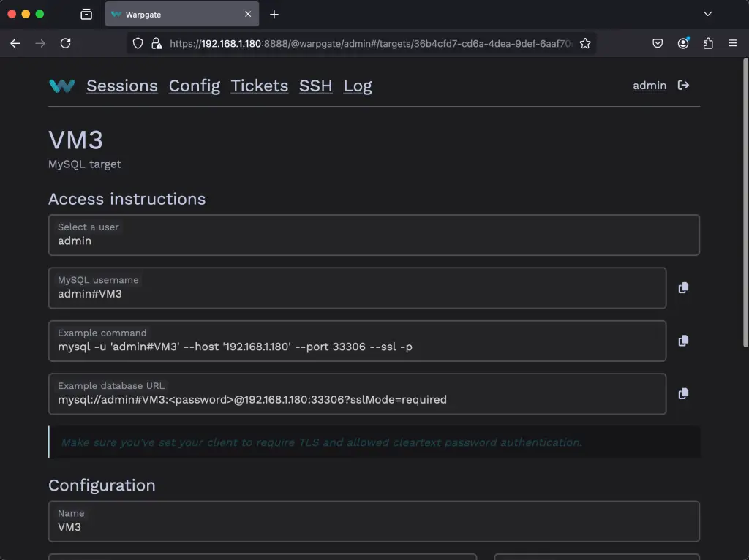Click the Name field containing VM3

(374, 521)
